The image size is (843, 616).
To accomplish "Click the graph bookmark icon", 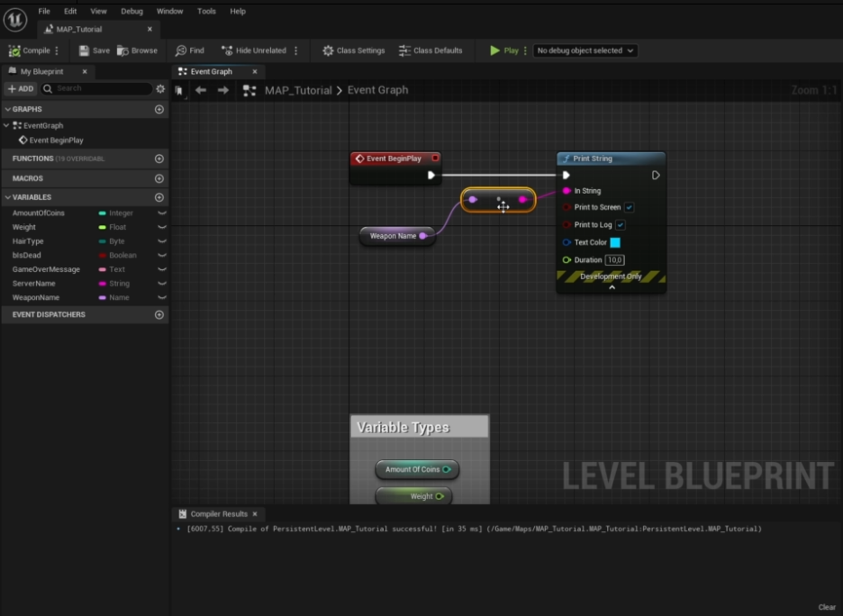I will coord(179,91).
